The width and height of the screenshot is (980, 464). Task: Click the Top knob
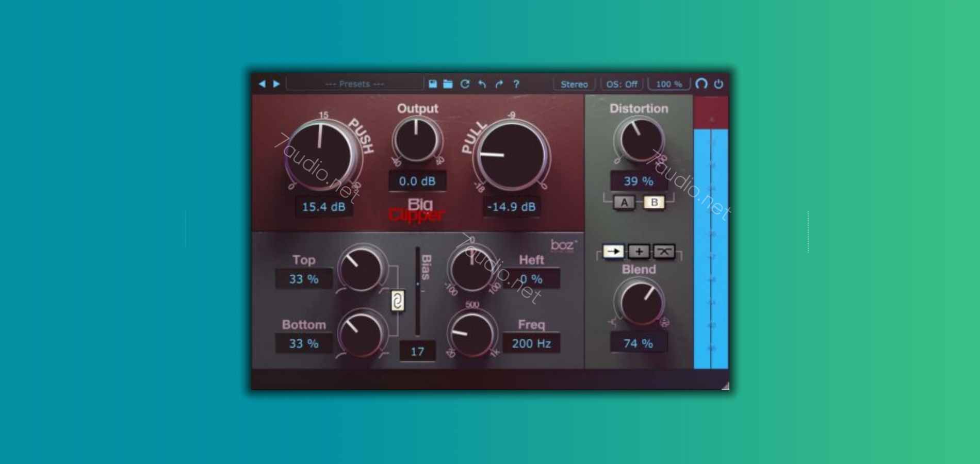[x=362, y=269]
